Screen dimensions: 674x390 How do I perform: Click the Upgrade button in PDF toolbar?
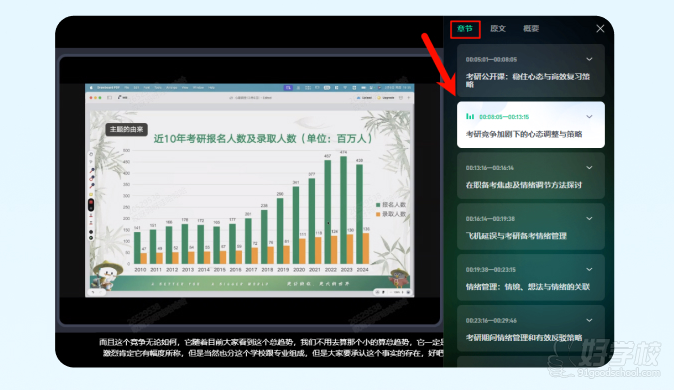(385, 98)
